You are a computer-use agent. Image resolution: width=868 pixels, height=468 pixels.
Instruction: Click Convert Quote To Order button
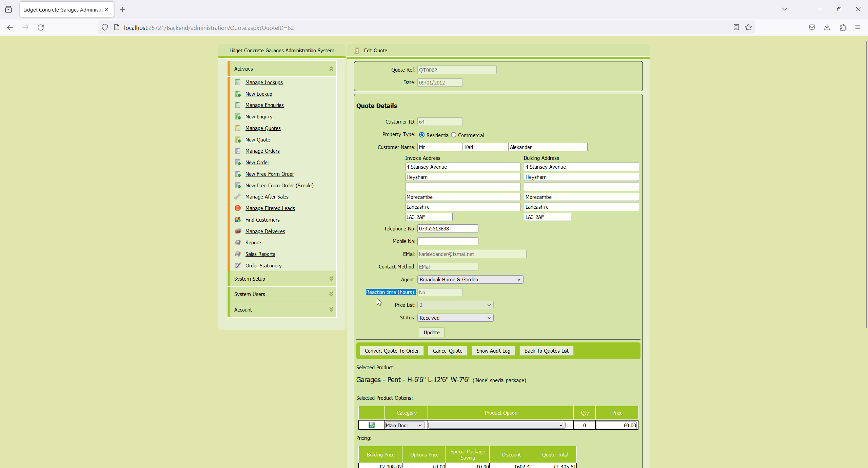click(x=392, y=351)
